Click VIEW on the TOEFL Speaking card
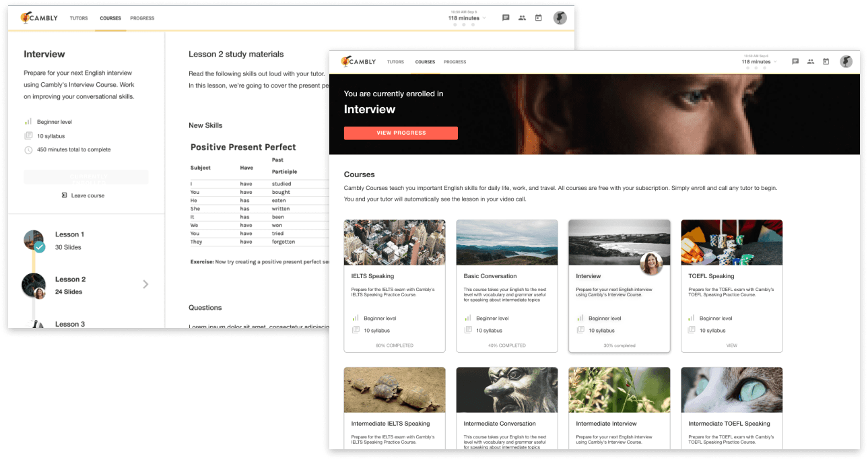Screen dimensions: 868x460 [731, 346]
